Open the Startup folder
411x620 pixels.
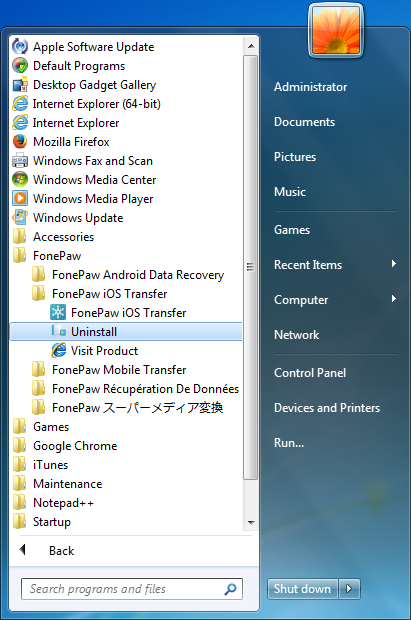[42, 522]
